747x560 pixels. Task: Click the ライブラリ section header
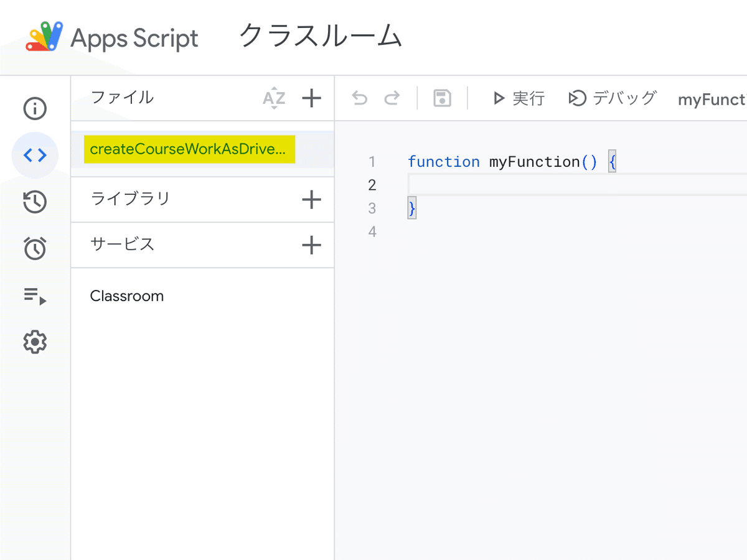coord(130,199)
